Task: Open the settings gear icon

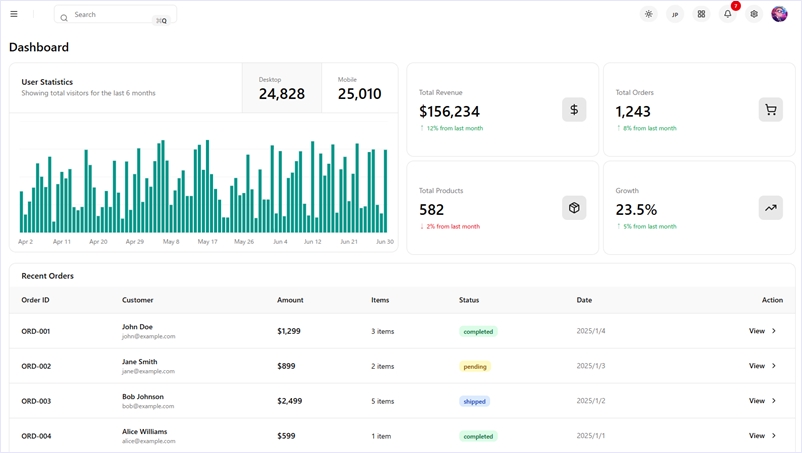Action: (754, 14)
